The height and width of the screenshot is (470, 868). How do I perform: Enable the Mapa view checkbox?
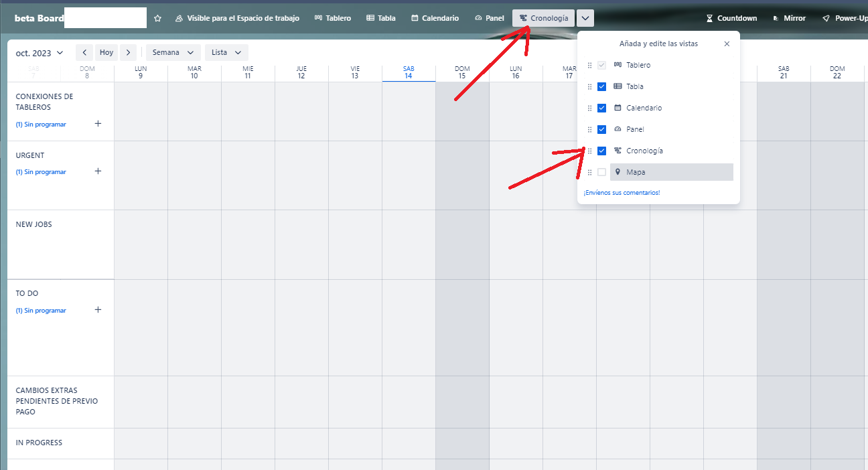click(601, 172)
